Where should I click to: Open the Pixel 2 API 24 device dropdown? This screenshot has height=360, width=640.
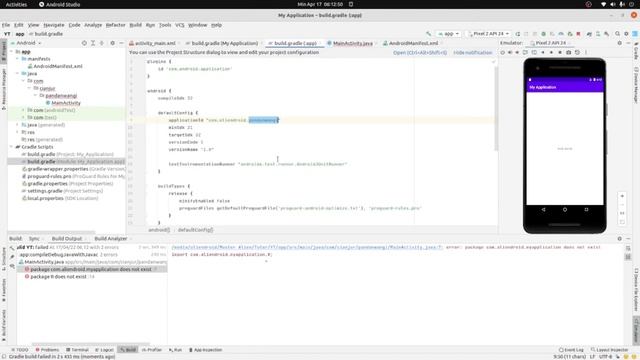(489, 34)
